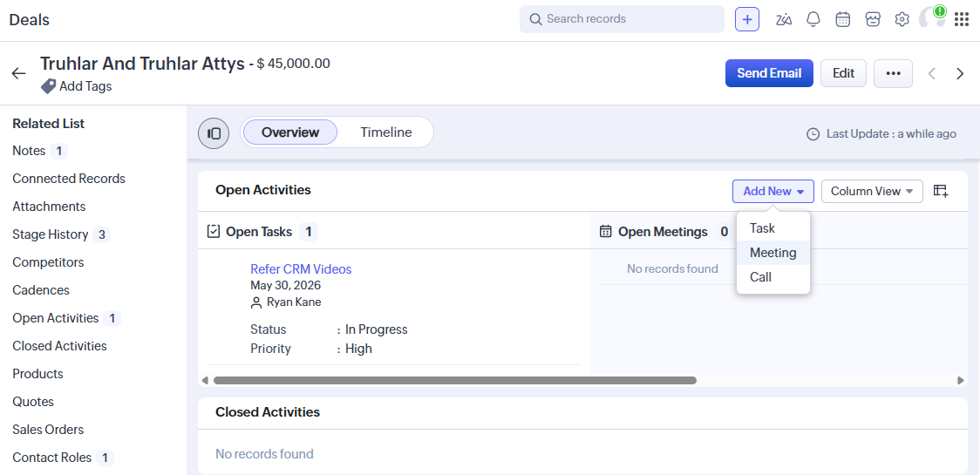
Task: Open Closed Activities in Related List
Action: point(59,346)
